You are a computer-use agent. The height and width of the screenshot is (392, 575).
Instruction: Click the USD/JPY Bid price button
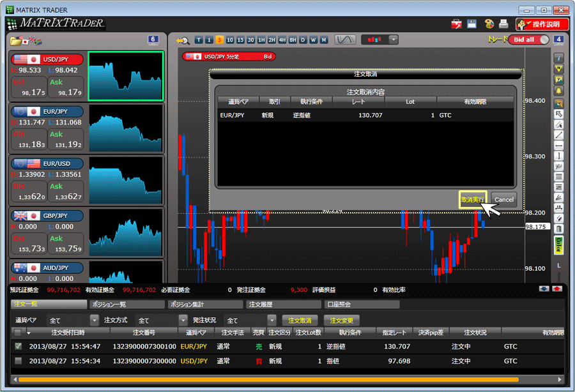[29, 87]
